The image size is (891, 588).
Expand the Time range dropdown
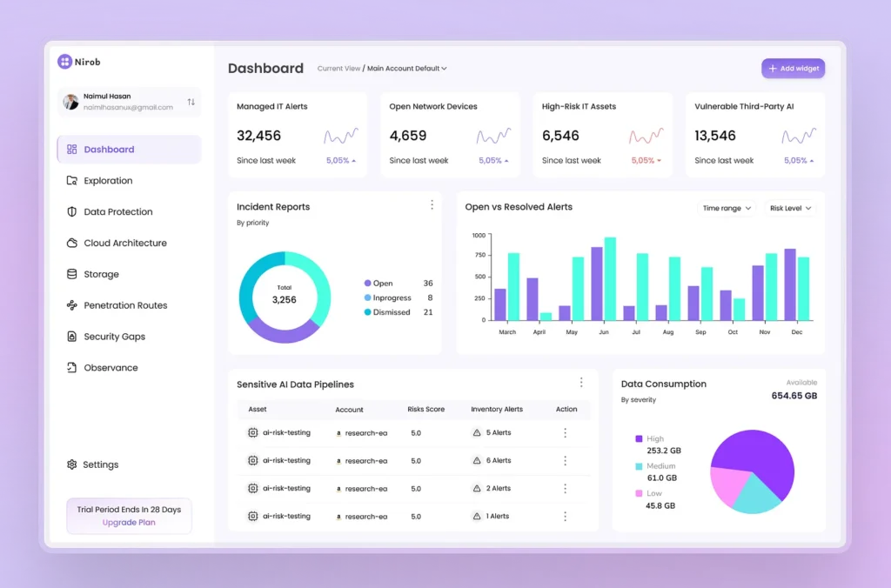pos(726,209)
